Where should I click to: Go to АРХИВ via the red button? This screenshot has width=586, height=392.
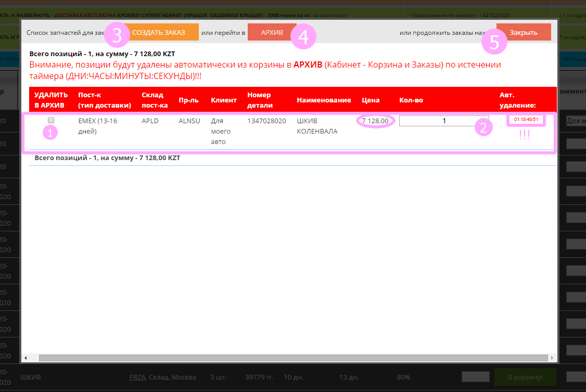point(272,32)
